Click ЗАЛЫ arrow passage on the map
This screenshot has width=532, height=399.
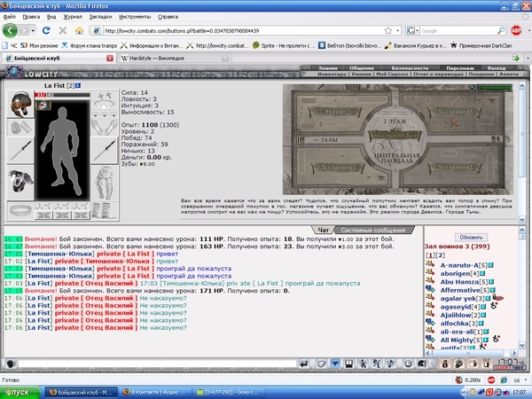(325, 139)
